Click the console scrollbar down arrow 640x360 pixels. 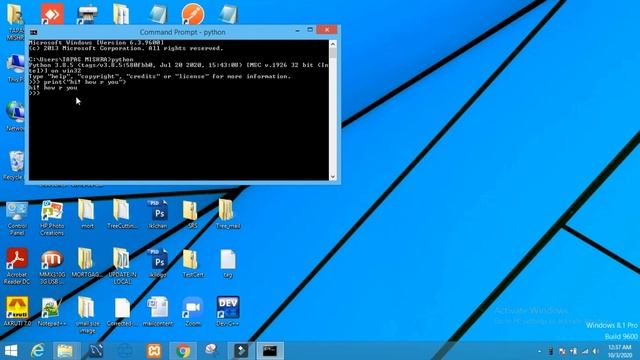pos(333,176)
